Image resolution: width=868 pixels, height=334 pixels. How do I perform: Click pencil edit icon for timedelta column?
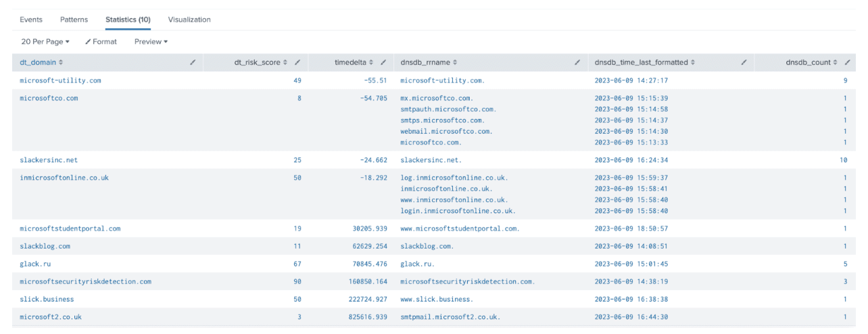click(383, 62)
